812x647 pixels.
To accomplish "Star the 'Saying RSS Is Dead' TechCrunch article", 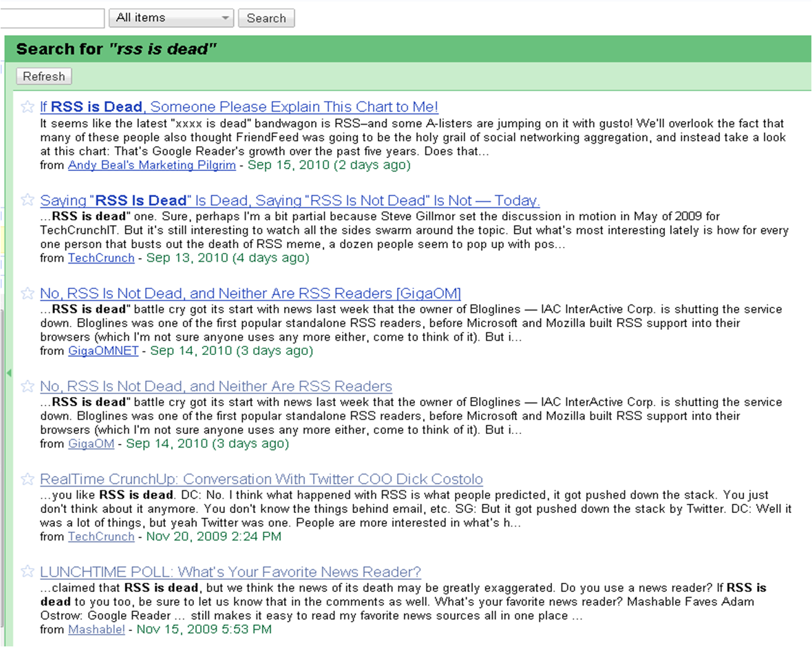I will 27,200.
